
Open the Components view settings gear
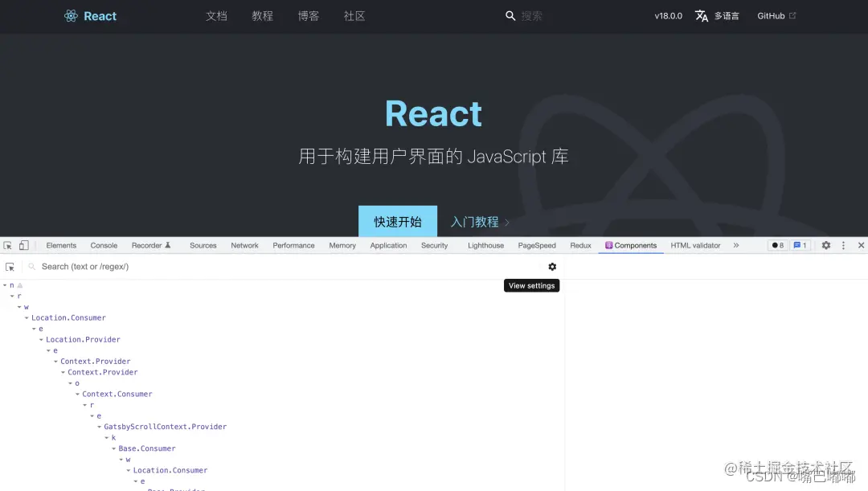click(552, 267)
